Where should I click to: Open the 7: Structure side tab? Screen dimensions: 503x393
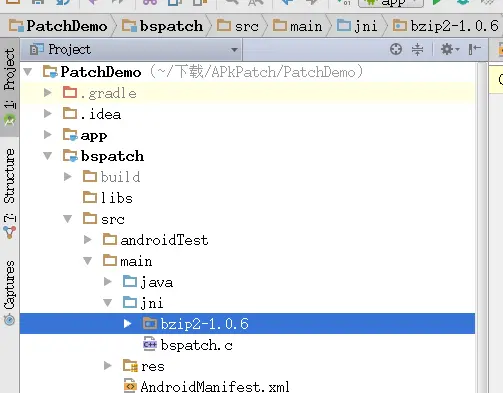(x=10, y=193)
